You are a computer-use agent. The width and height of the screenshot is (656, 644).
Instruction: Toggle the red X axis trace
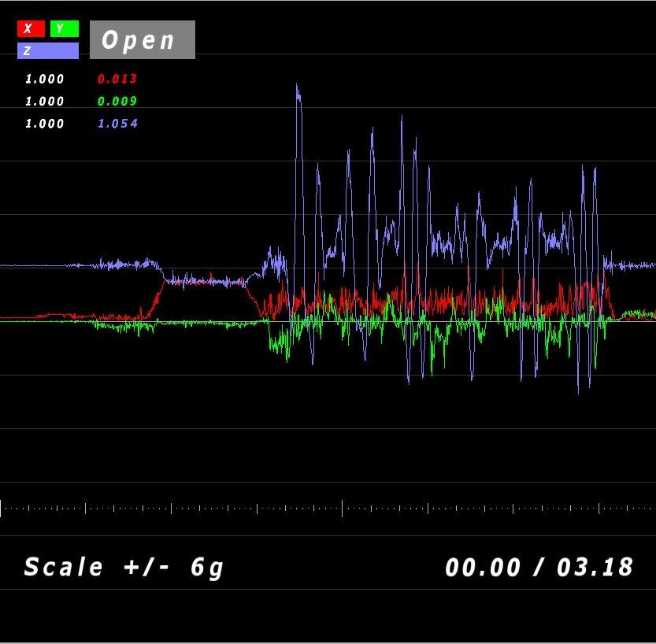click(x=31, y=29)
